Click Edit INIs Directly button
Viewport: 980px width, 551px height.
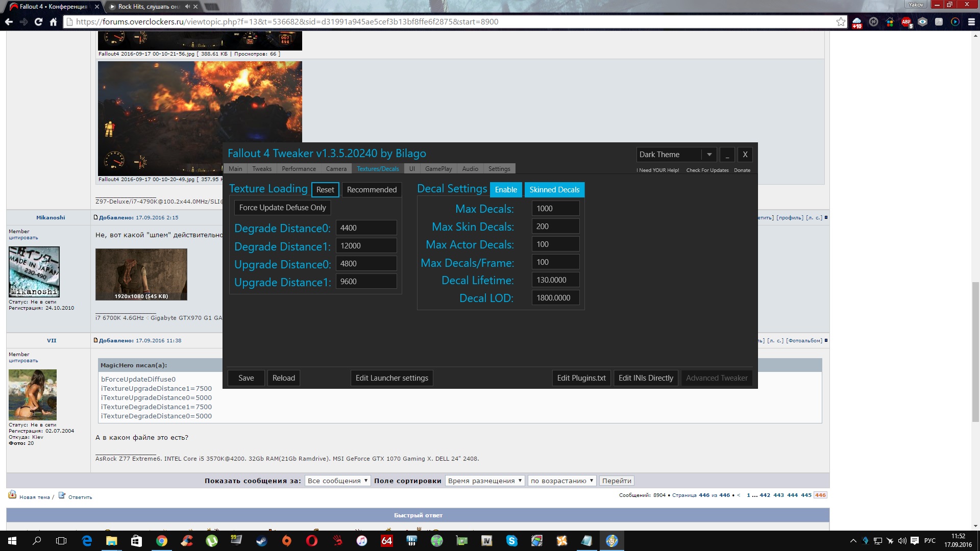[645, 378]
